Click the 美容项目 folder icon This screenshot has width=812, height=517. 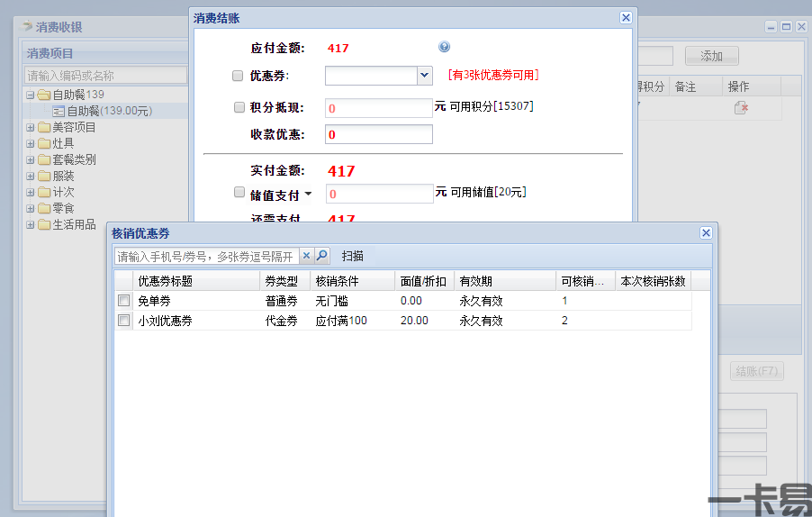[44, 127]
